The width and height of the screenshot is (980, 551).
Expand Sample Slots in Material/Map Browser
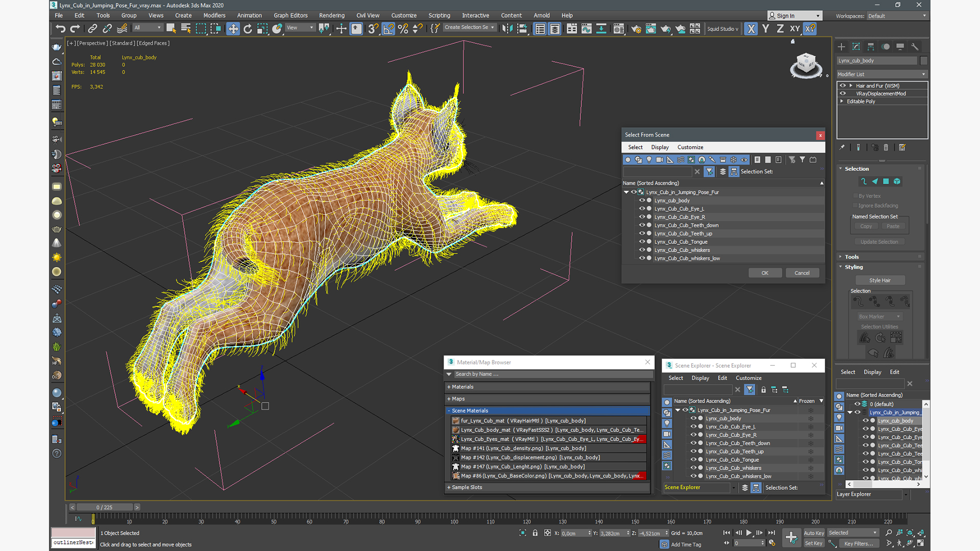[x=548, y=488]
